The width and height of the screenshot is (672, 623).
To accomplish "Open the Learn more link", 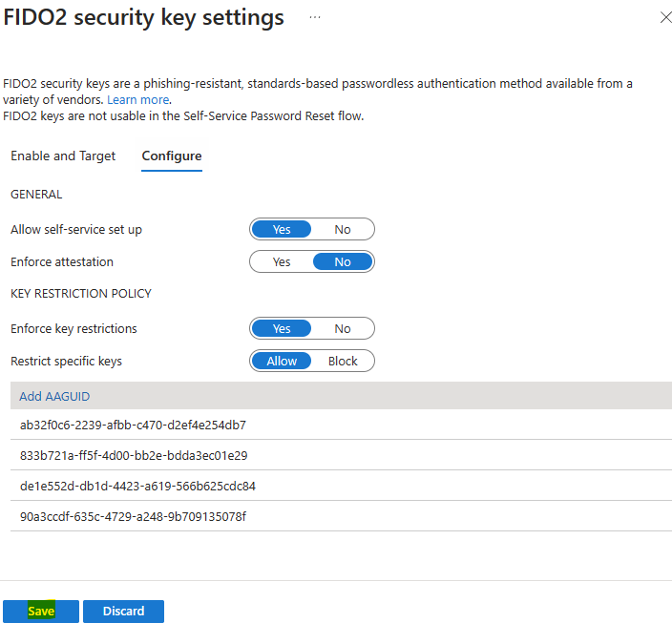I will coord(138,100).
